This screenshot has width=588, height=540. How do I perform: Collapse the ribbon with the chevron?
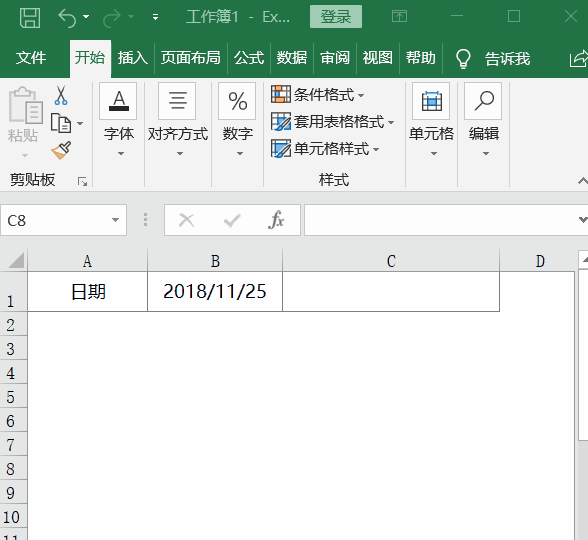click(x=582, y=182)
